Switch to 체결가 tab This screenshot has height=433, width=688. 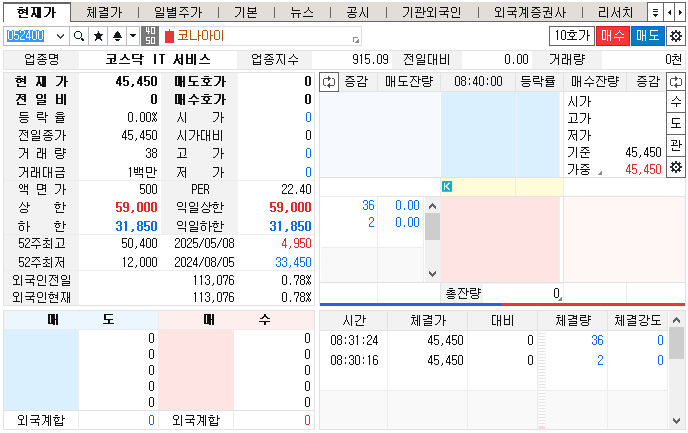point(104,12)
